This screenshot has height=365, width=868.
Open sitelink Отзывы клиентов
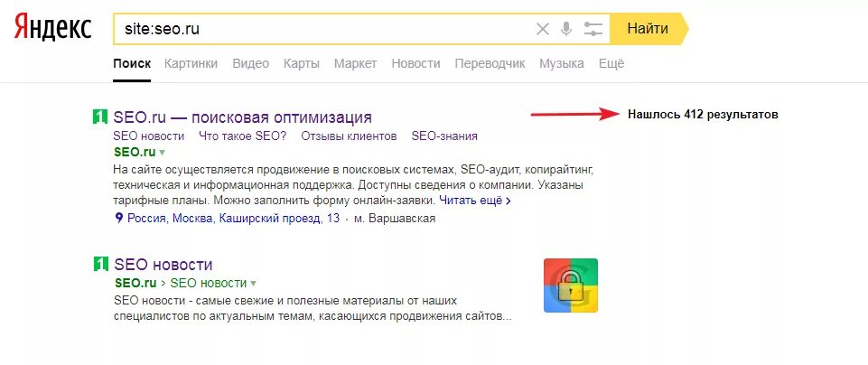pyautogui.click(x=349, y=136)
